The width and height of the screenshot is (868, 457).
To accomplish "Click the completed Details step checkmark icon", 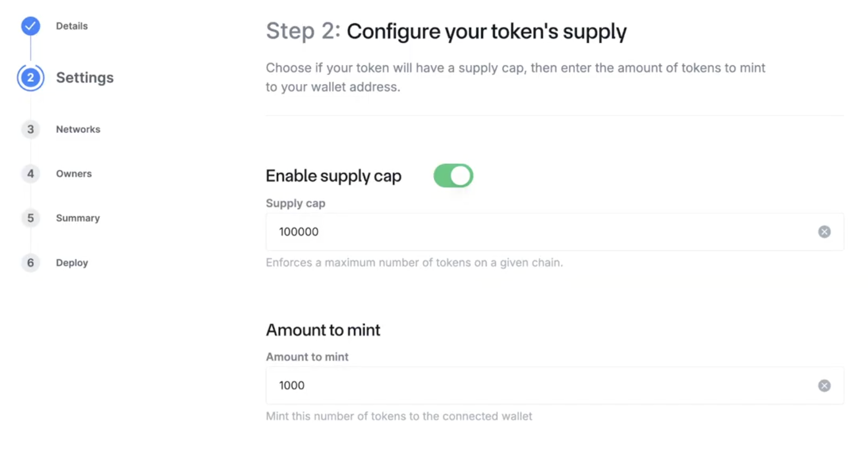I will [x=30, y=26].
